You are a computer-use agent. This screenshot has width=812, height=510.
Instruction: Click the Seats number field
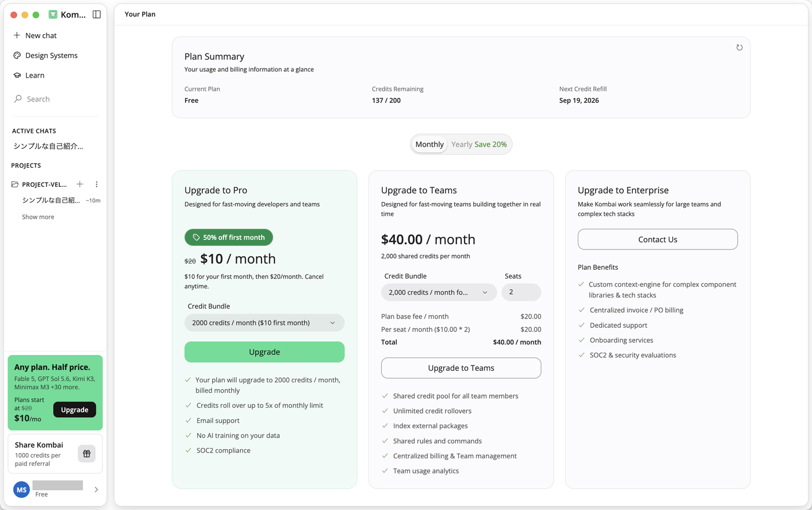[x=521, y=292]
